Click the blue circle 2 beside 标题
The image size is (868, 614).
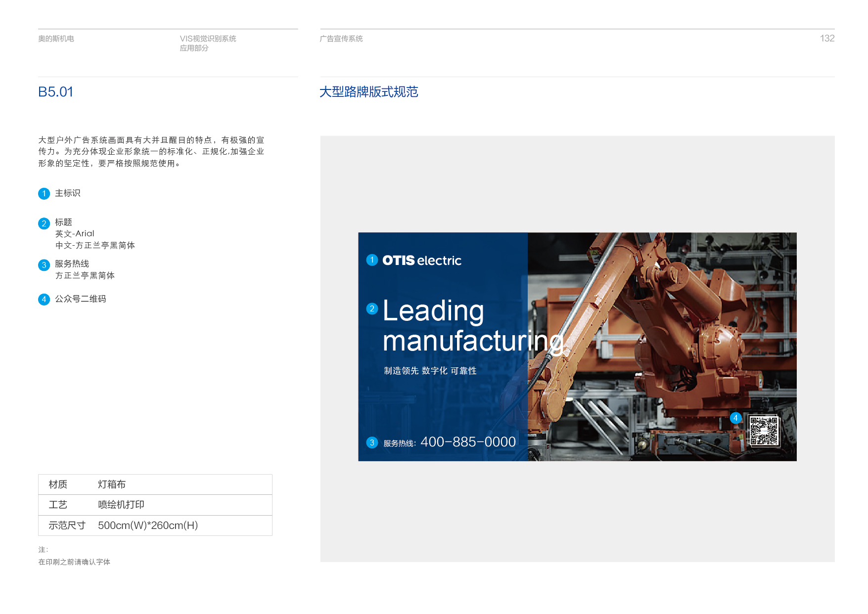pos(44,223)
